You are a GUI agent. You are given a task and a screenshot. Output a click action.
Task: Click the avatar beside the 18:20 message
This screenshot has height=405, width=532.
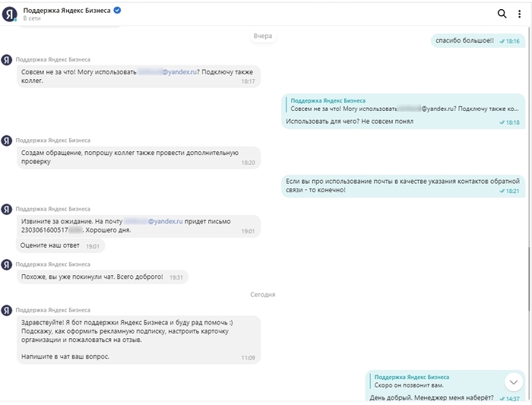coord(7,141)
